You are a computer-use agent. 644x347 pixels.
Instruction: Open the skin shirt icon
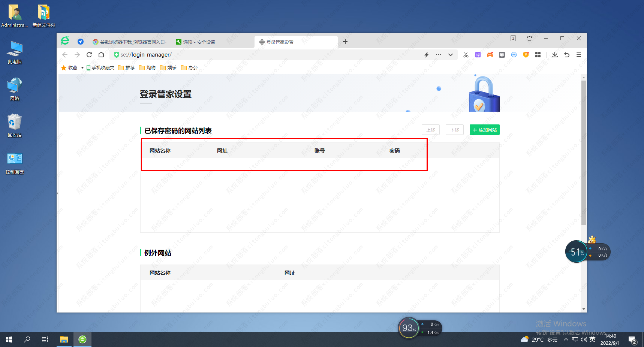tap(529, 38)
